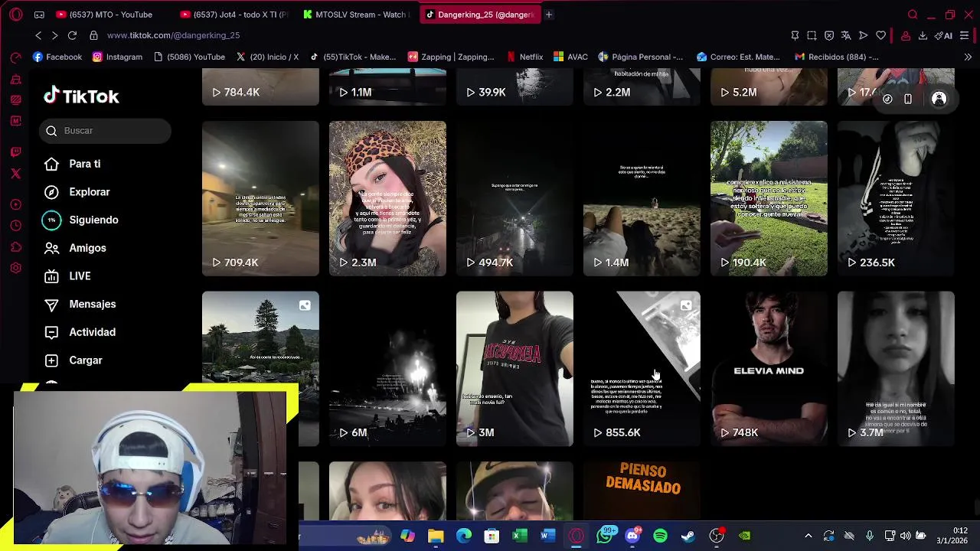The width and height of the screenshot is (980, 551).
Task: Click the address bar URL tiktok.com/@dangerking_25
Action: pyautogui.click(x=173, y=35)
